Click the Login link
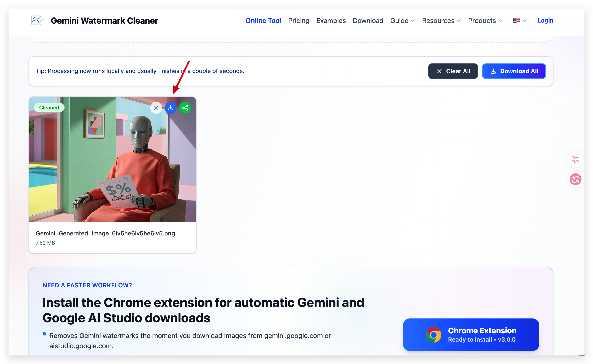Screen dimensions: 593x364 [545, 20]
